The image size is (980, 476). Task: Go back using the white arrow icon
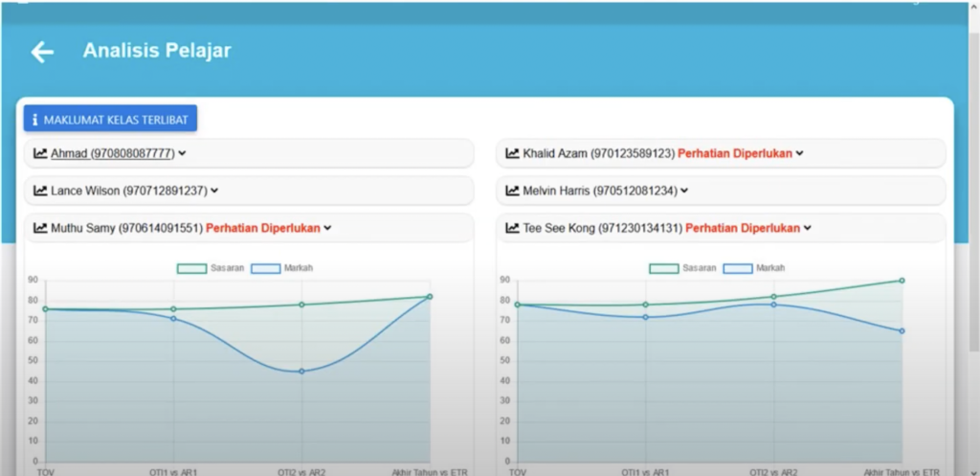pos(42,52)
